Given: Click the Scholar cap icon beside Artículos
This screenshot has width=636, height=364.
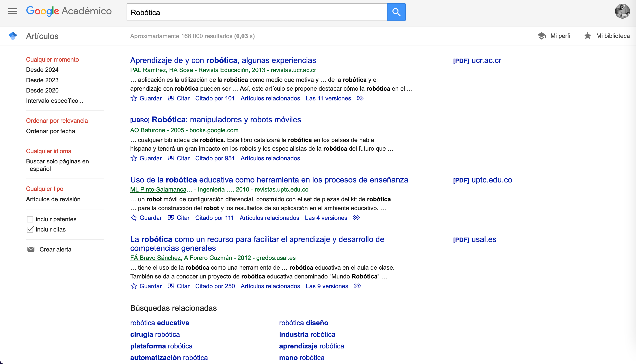Looking at the screenshot, I should click(x=13, y=36).
